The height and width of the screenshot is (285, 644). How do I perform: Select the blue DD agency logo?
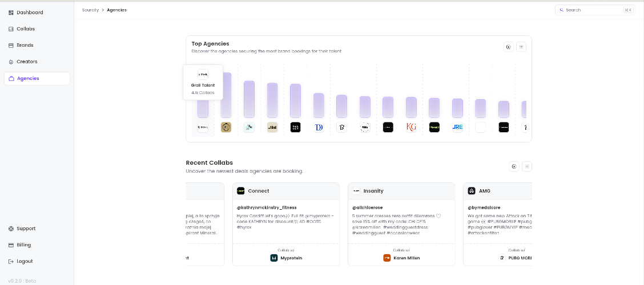click(319, 127)
